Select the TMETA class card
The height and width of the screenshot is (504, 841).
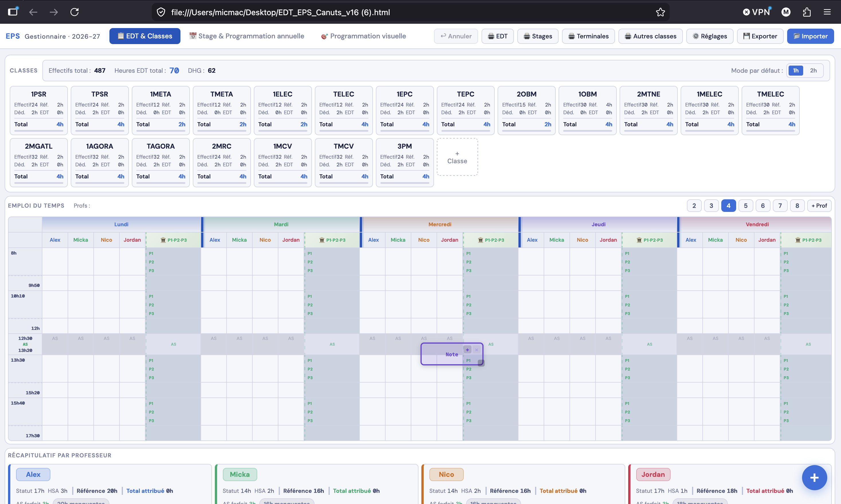(222, 110)
